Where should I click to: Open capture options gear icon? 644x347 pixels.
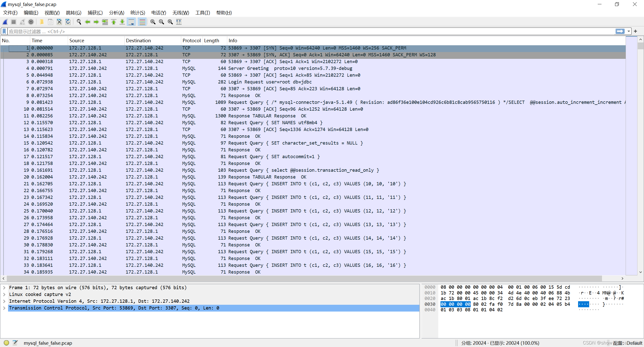coord(31,22)
